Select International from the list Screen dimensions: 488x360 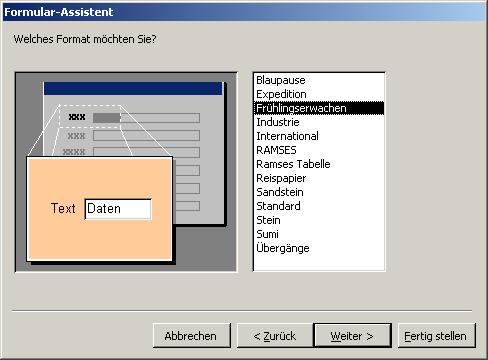tap(319, 136)
